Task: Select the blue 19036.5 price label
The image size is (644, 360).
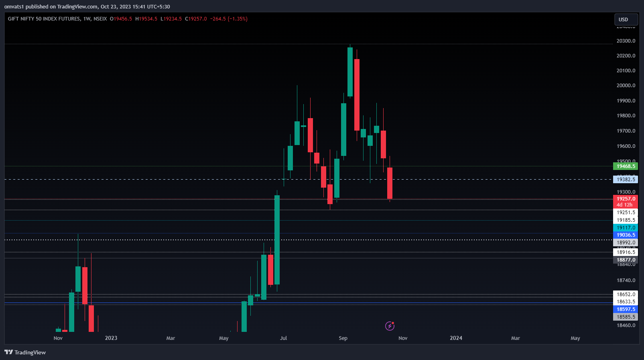Action: point(626,235)
